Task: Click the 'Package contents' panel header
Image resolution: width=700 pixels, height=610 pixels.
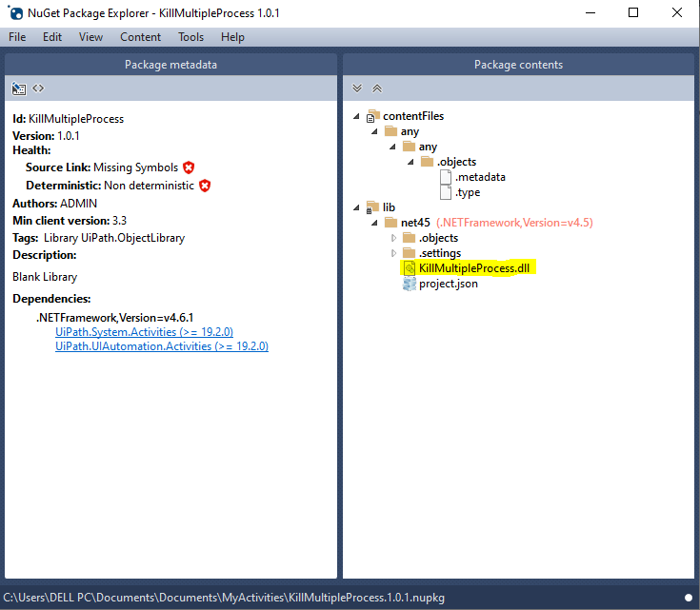Action: pyautogui.click(x=518, y=65)
